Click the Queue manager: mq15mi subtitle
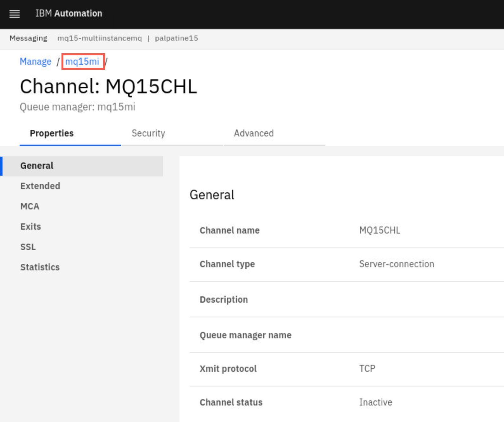The image size is (504, 422). [78, 107]
